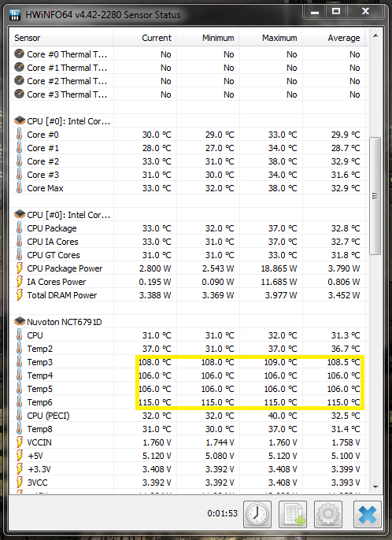Click scrollbar down arrow

pos(375,487)
